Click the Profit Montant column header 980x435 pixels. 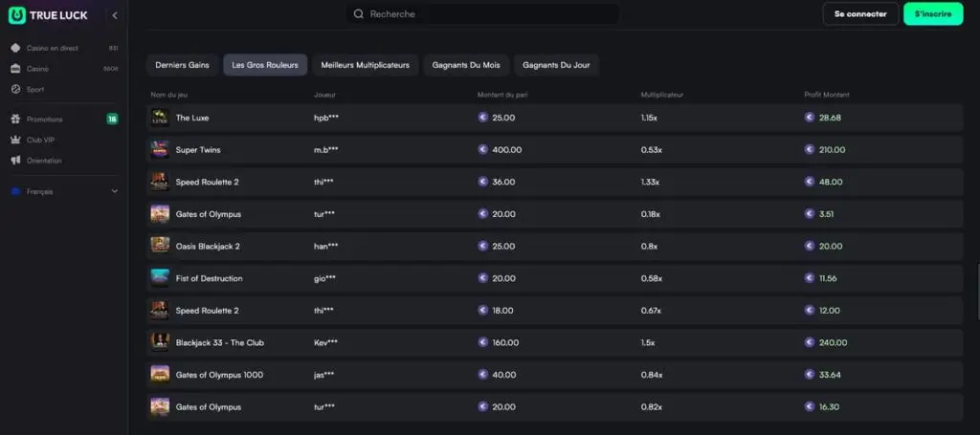pyautogui.click(x=827, y=95)
